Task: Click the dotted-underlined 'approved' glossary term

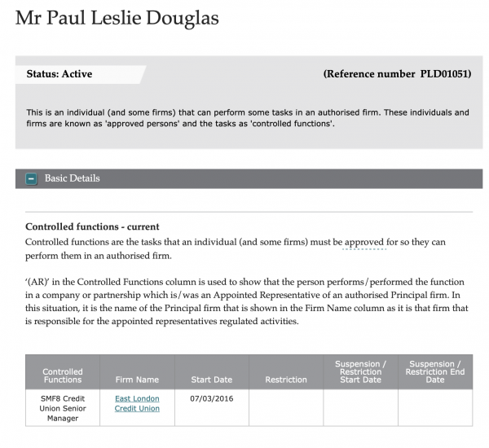Action: coord(364,242)
